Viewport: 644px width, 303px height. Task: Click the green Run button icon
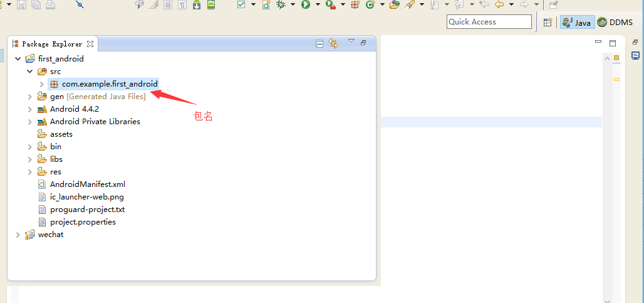click(x=305, y=5)
